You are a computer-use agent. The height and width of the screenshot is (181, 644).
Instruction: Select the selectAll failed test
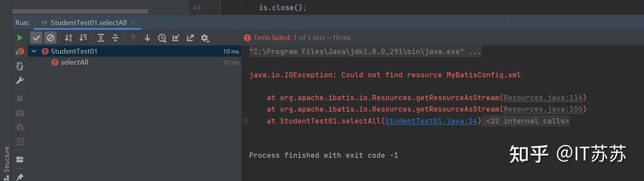click(74, 62)
